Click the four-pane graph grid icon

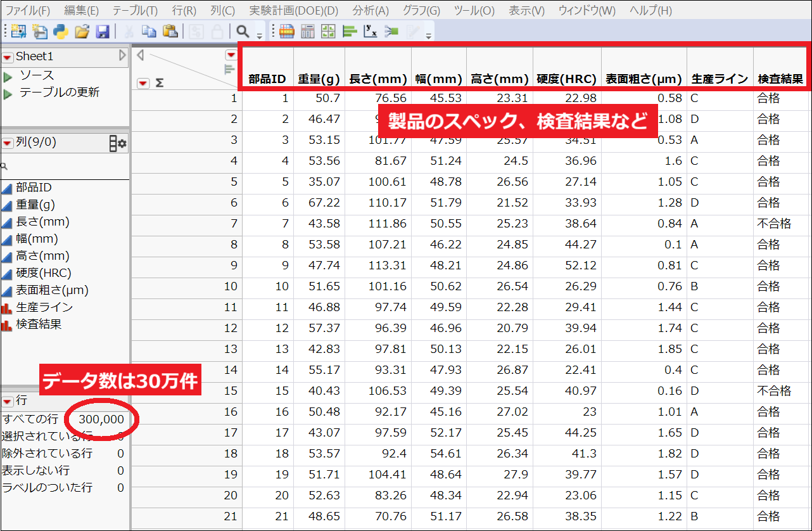click(328, 31)
